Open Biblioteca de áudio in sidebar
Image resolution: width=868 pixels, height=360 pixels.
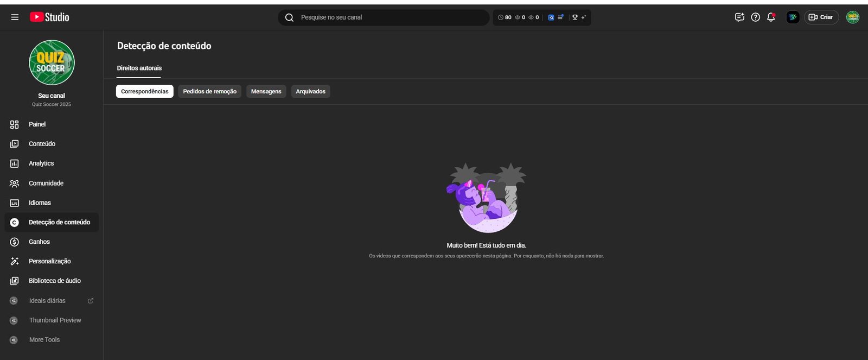click(52, 281)
